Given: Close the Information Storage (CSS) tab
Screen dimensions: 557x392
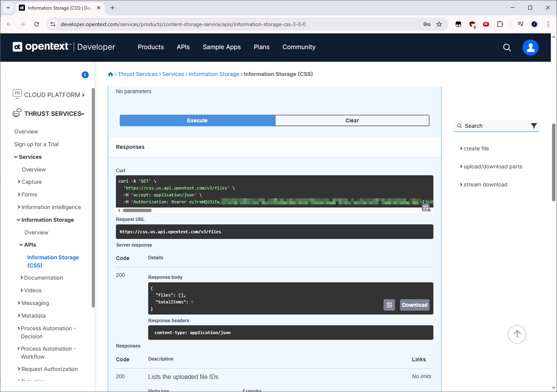Looking at the screenshot, I should click(x=99, y=8).
